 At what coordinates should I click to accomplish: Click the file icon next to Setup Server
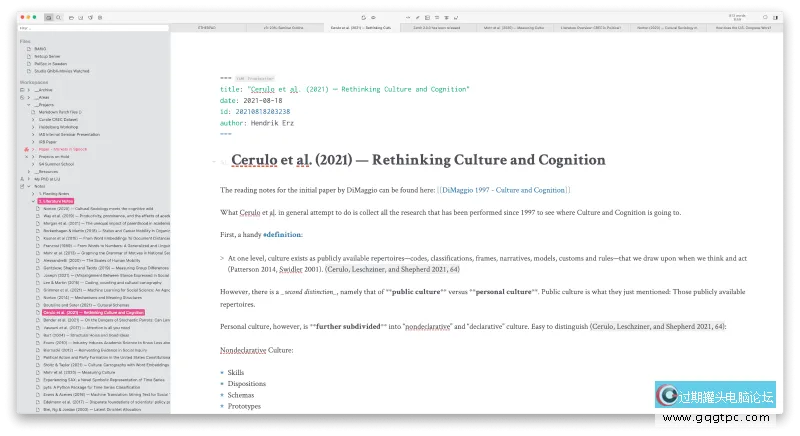29,56
